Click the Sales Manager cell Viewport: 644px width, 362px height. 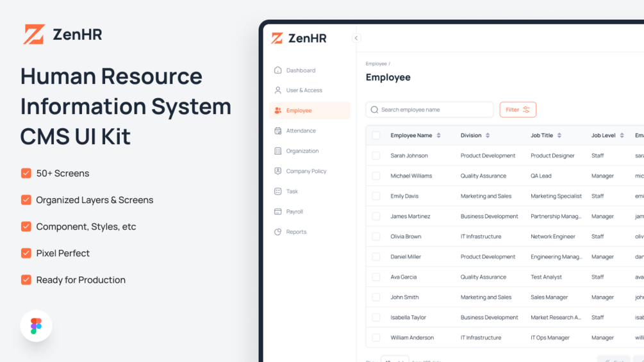tap(549, 297)
